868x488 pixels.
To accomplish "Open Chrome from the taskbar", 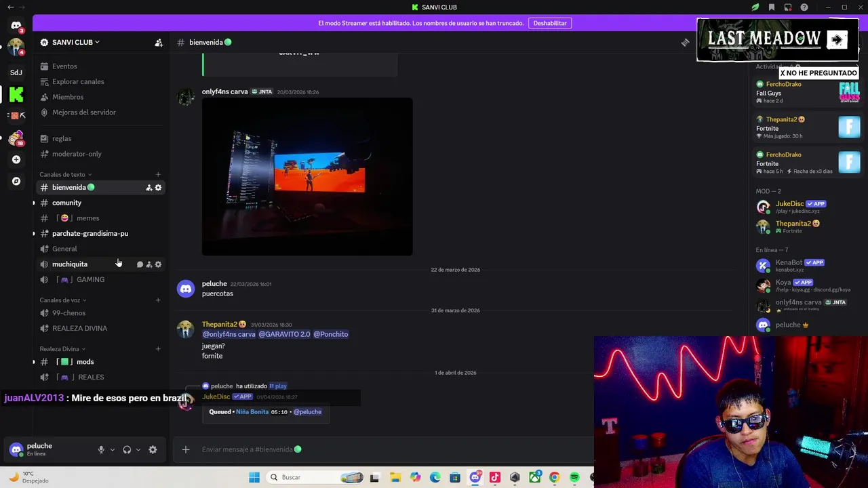I will (555, 477).
